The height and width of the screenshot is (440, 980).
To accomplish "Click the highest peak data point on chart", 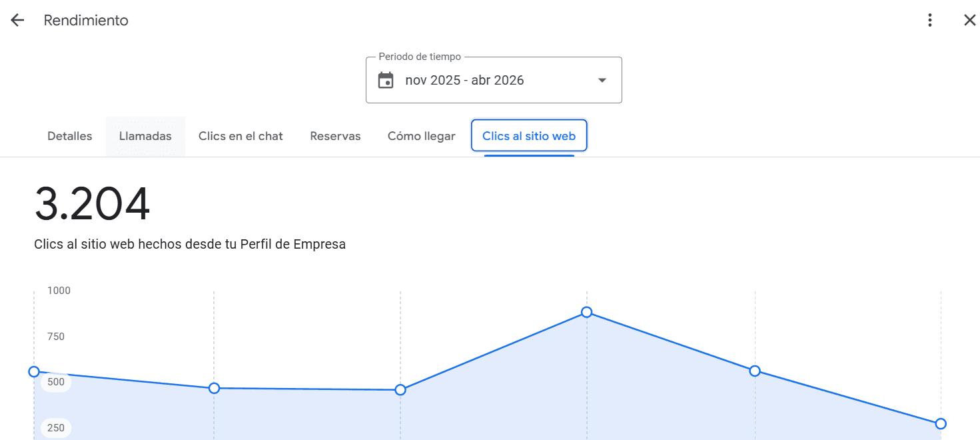I will 586,312.
